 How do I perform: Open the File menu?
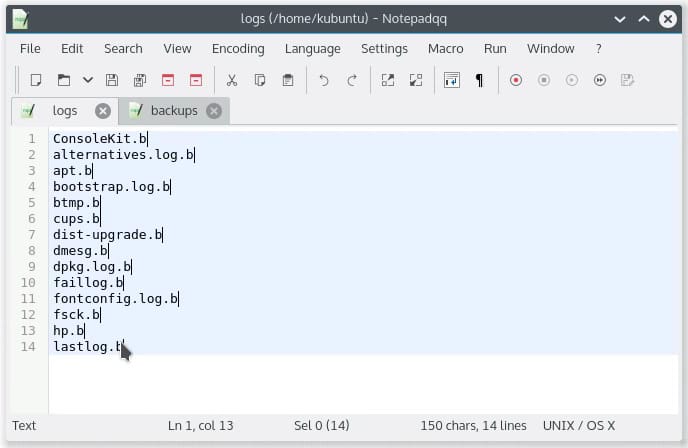coord(30,49)
